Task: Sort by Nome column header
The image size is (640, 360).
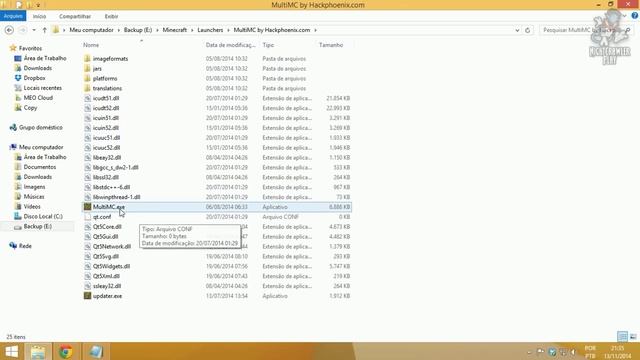Action: pyautogui.click(x=91, y=45)
